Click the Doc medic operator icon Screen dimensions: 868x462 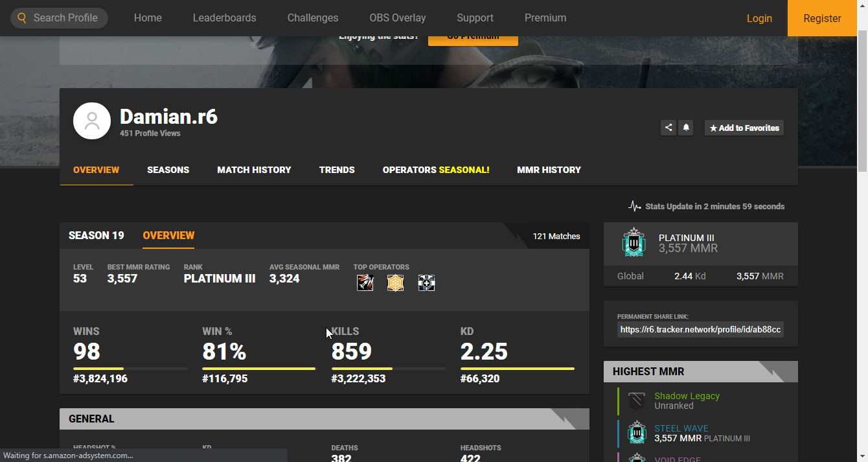coord(426,283)
